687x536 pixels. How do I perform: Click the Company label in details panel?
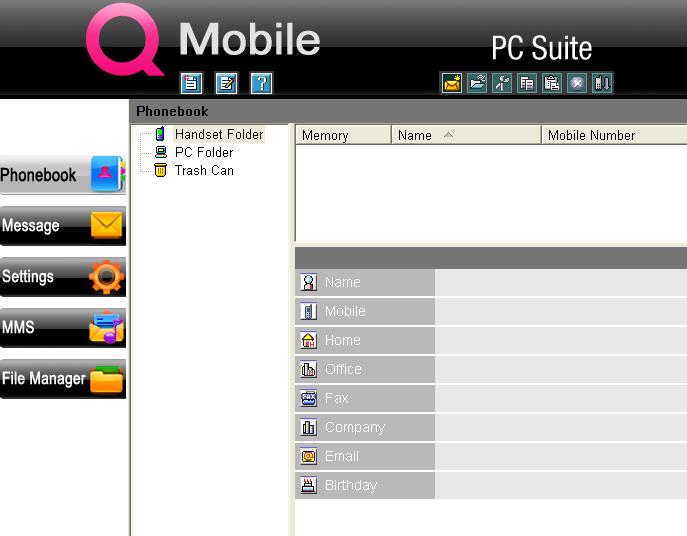355,427
